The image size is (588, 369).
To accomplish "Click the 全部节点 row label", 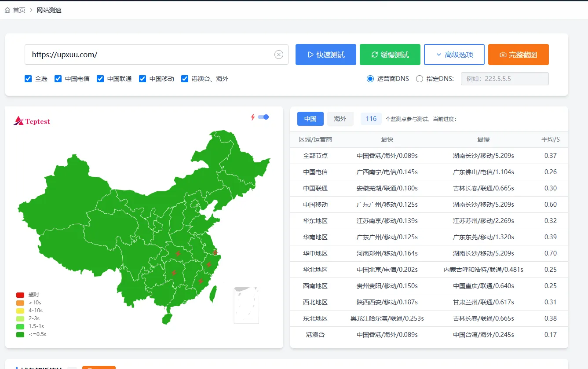I will [315, 156].
